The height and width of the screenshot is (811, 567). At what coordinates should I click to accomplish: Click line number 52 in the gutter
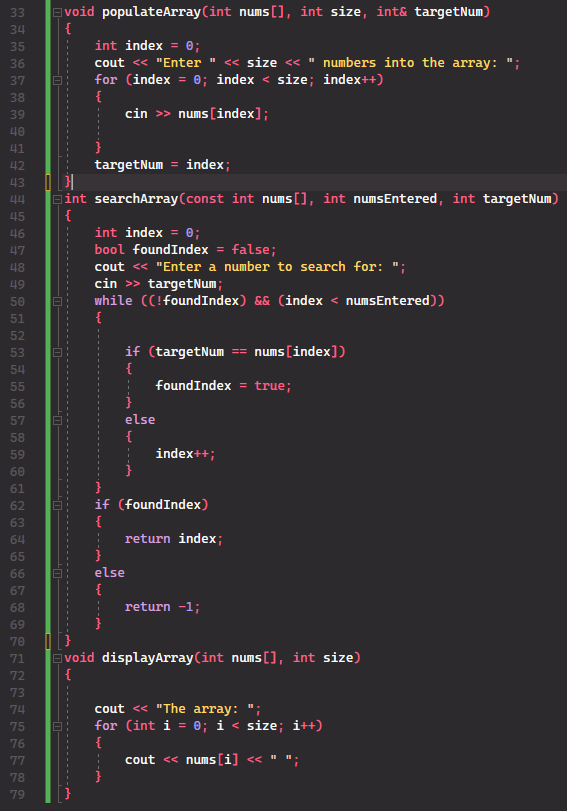(17, 336)
